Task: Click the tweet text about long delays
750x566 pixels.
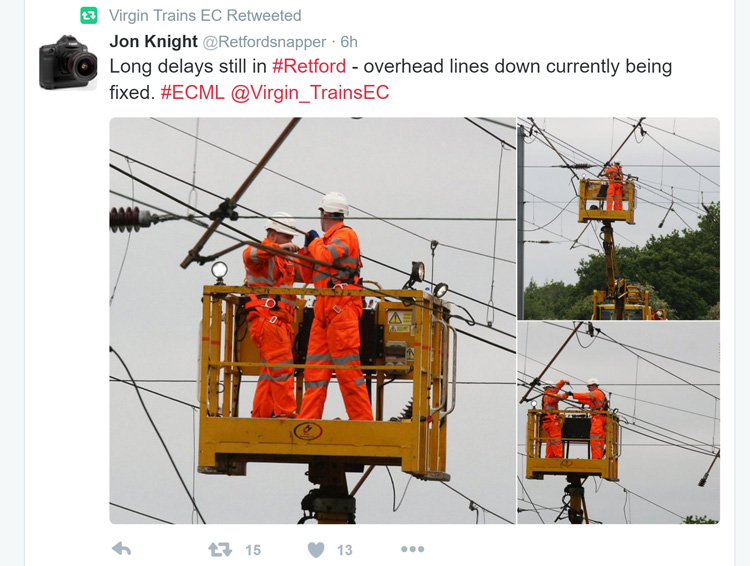Action: 390,79
